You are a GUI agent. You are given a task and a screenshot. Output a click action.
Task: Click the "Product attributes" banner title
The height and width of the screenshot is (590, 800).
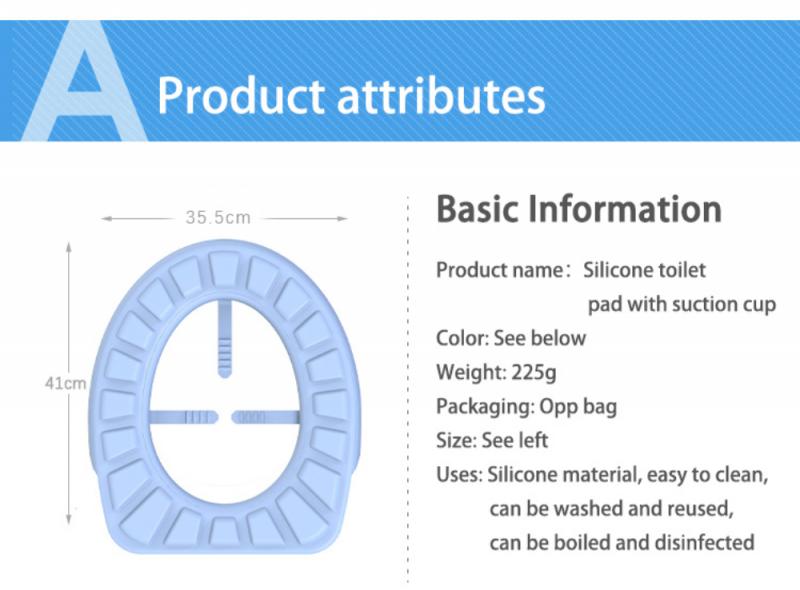(x=351, y=96)
